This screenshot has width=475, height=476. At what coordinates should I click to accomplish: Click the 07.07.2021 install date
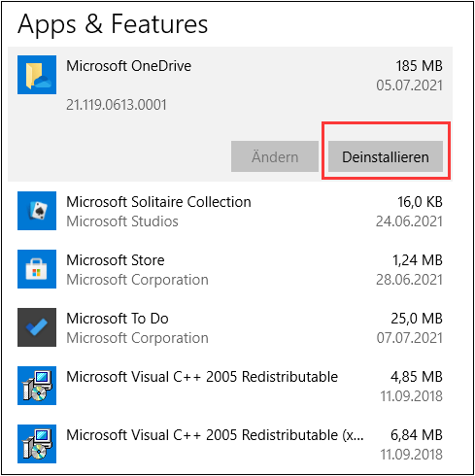click(x=409, y=338)
